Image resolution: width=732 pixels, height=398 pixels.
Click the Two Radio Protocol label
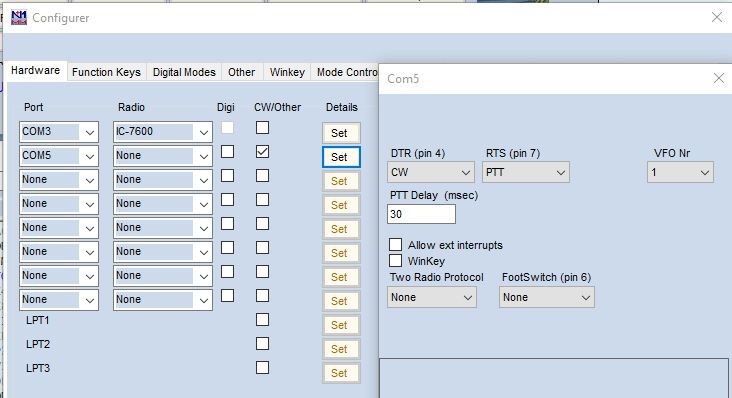click(x=436, y=277)
